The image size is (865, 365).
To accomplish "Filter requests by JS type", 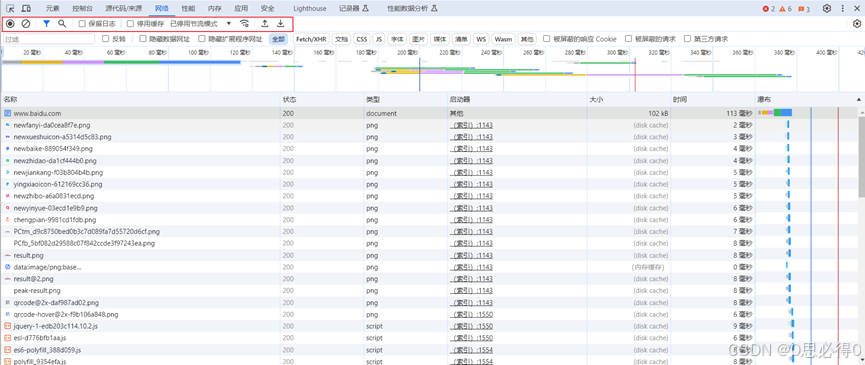I will 379,39.
